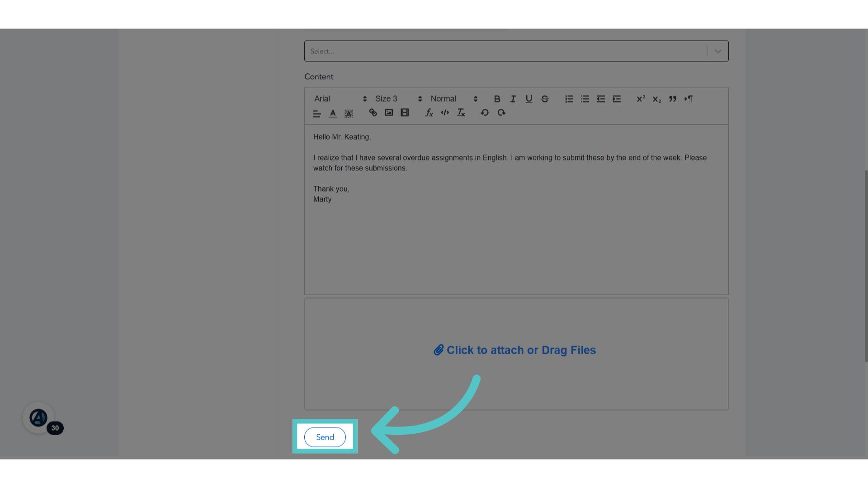Image resolution: width=868 pixels, height=488 pixels.
Task: Switch the text direction to right-to-left
Action: (x=689, y=99)
